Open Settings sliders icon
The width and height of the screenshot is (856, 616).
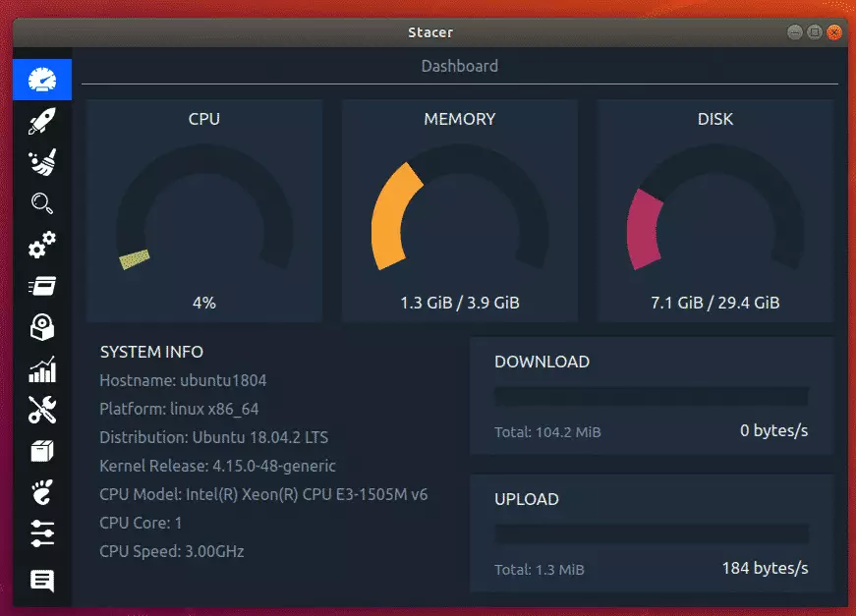(42, 533)
